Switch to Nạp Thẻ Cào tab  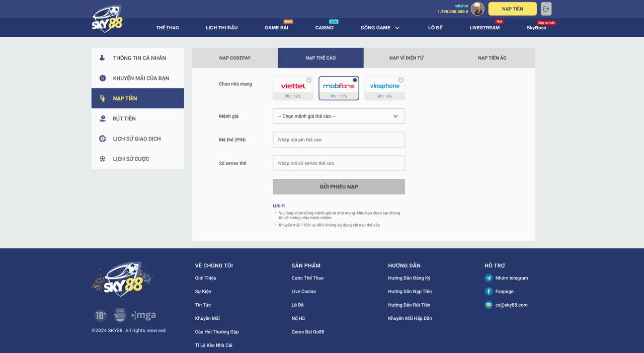pyautogui.click(x=320, y=58)
